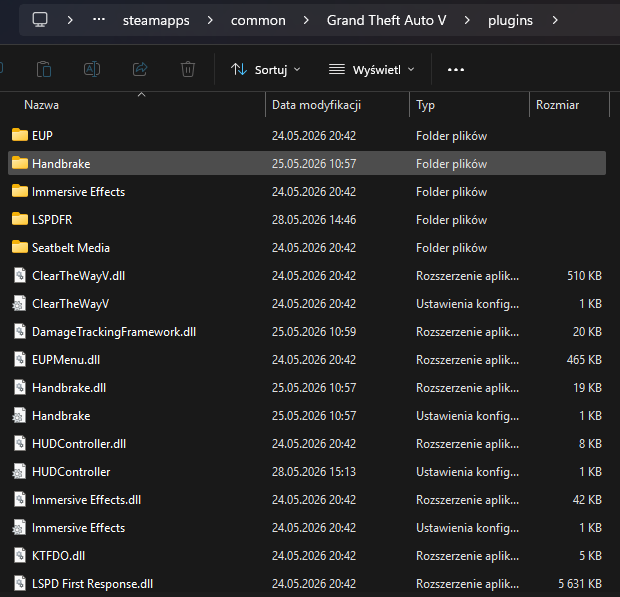The width and height of the screenshot is (620, 597).
Task: Select the EUP folder name
Action: tap(42, 136)
